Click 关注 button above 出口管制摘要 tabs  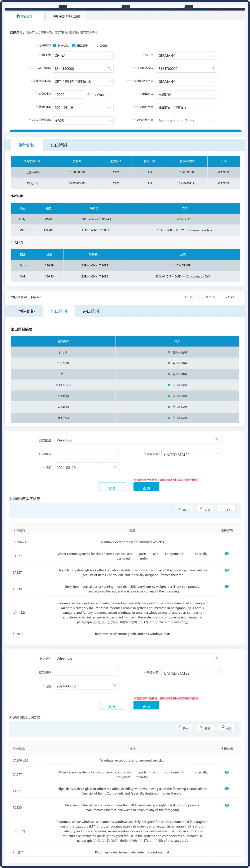(x=231, y=297)
